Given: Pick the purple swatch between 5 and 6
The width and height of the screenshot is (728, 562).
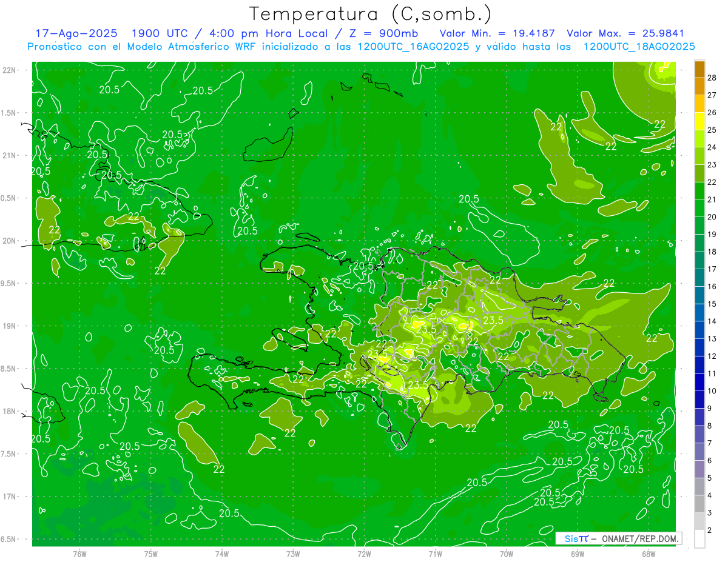Looking at the screenshot, I should (x=699, y=469).
